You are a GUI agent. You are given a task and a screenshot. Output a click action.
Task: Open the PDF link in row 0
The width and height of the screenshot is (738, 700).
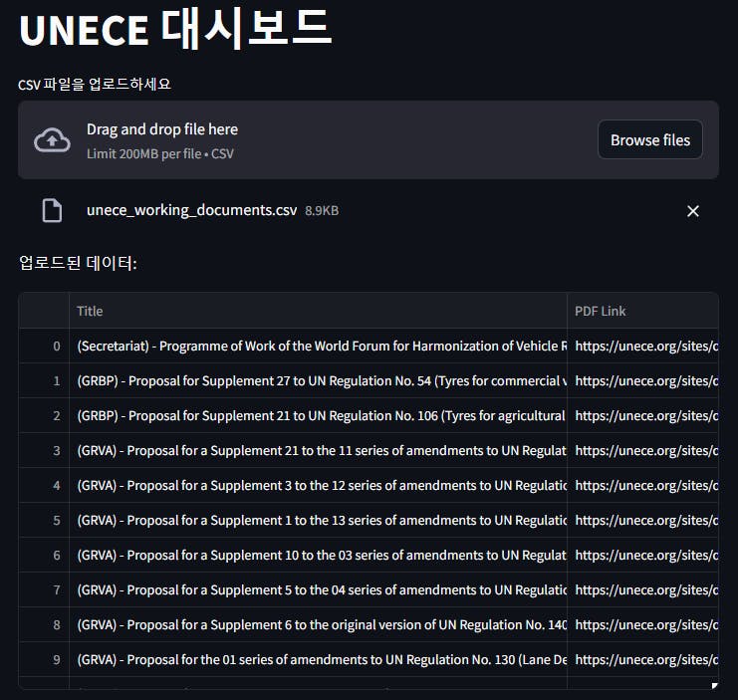point(643,346)
